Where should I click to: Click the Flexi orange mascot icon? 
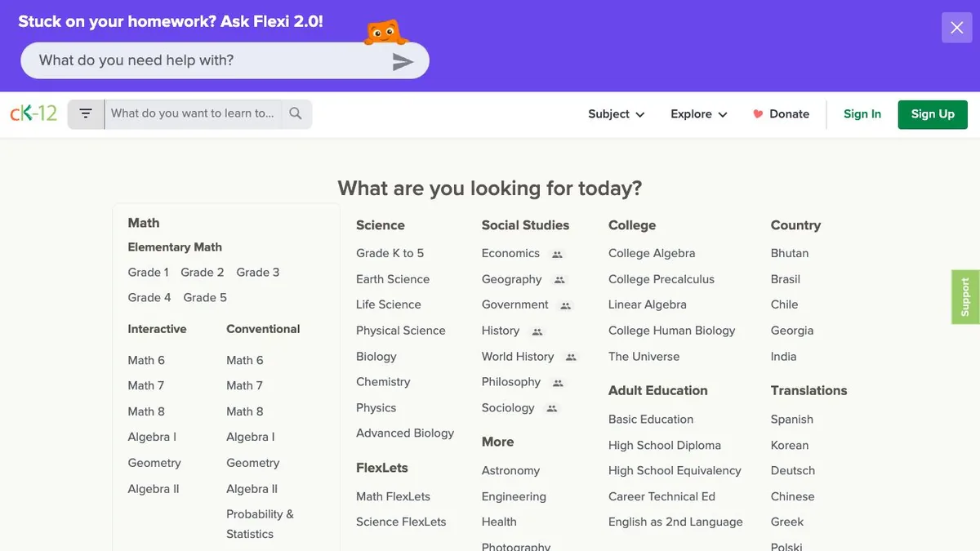(x=385, y=33)
